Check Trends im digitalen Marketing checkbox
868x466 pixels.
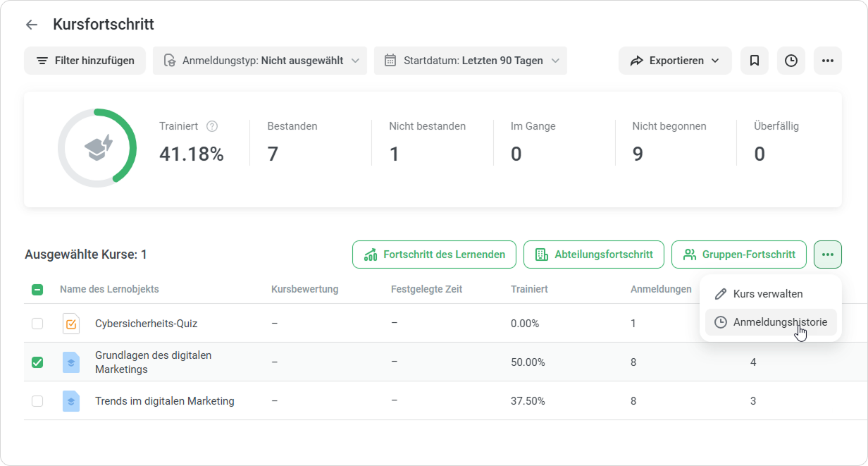pos(37,401)
